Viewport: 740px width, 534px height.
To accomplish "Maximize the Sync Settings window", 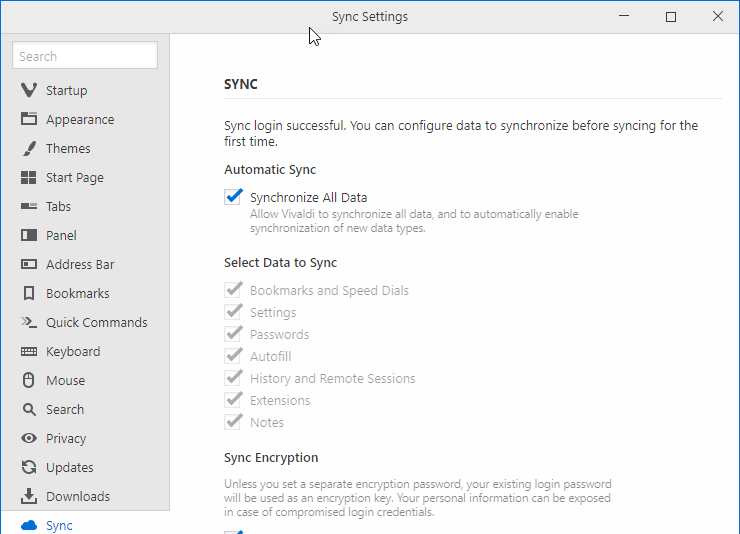I will 671,17.
